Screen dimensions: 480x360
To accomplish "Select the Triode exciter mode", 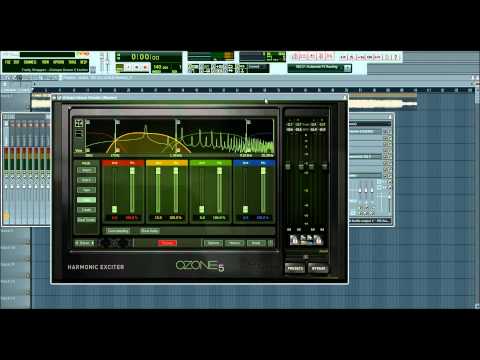I will 86,210.
